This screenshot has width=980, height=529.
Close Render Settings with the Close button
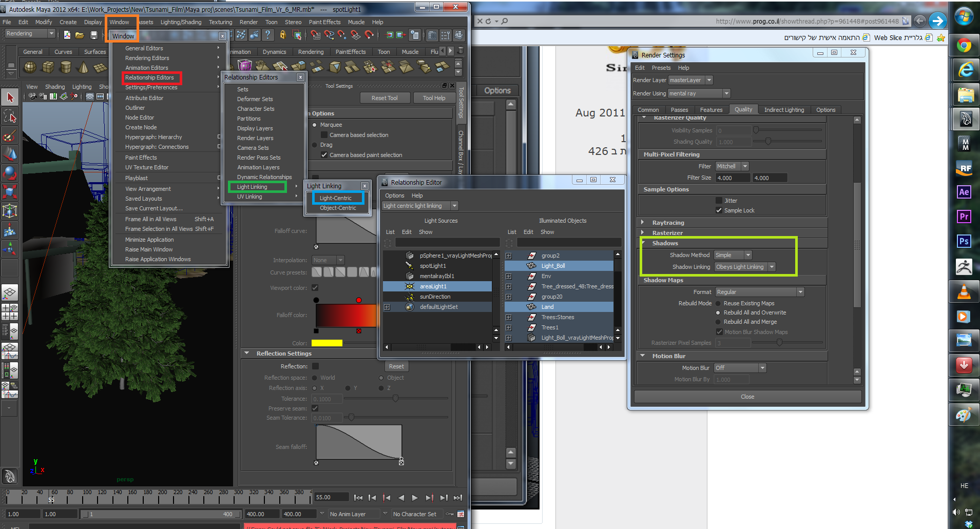point(747,397)
